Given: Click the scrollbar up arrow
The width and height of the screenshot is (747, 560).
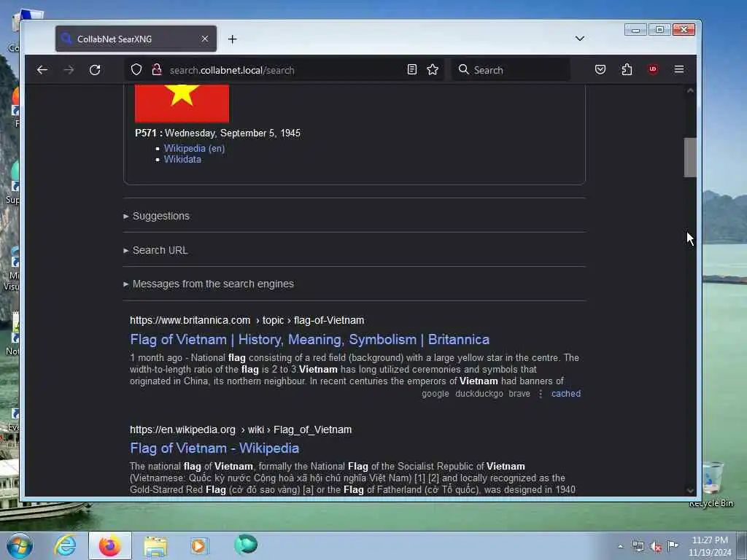Looking at the screenshot, I should tap(690, 90).
